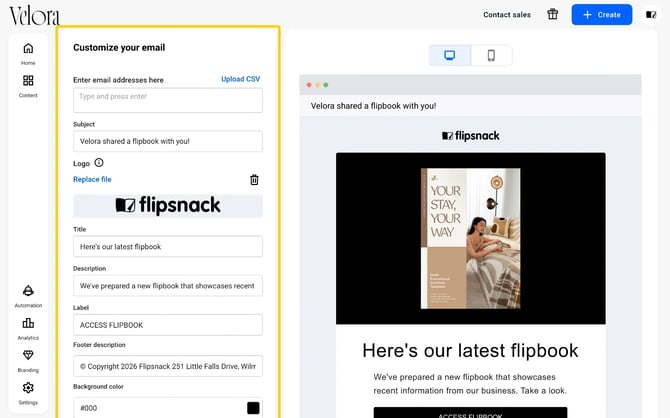
Task: Click 'Here's our latest flipbook' preview heading
Action: point(470,350)
